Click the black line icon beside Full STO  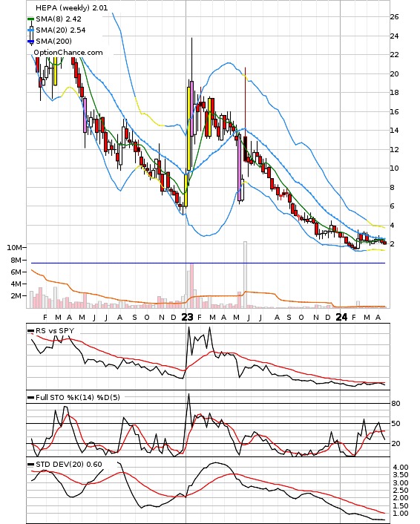30,398
